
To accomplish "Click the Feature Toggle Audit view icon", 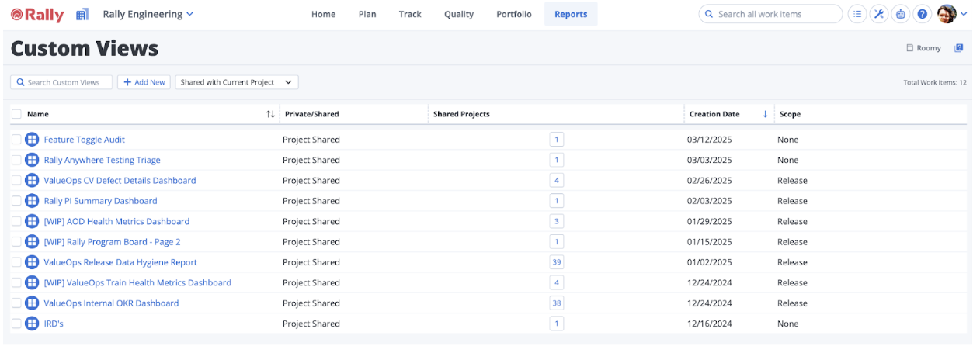I will (32, 140).
